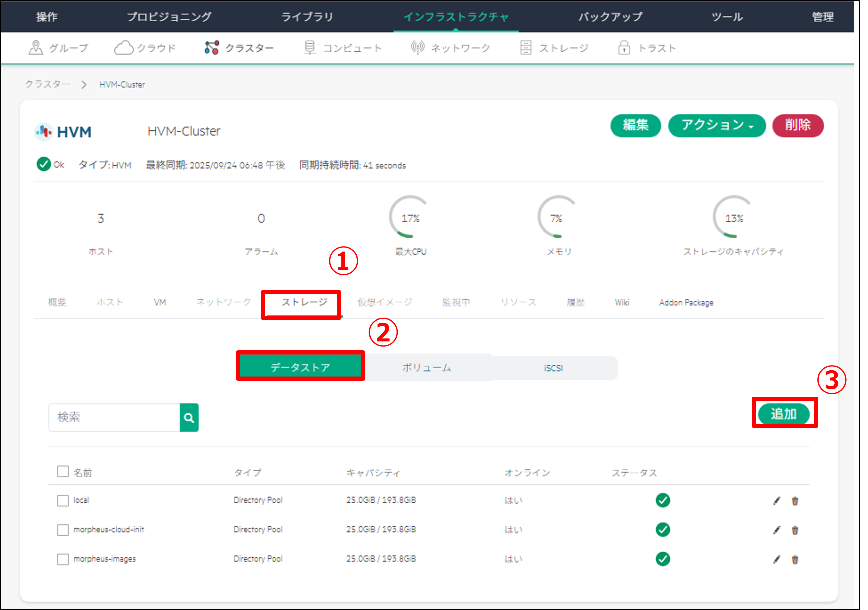The image size is (868, 610).
Task: Open the バックアップ top menu
Action: 610,17
